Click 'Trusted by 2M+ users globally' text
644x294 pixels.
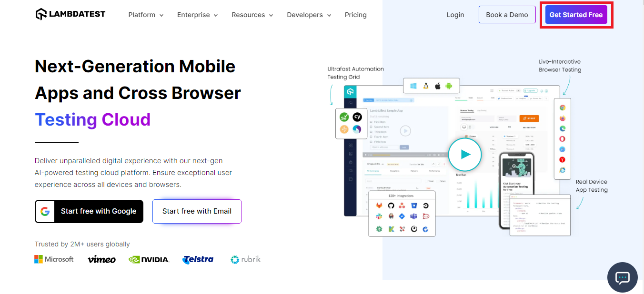click(x=82, y=244)
